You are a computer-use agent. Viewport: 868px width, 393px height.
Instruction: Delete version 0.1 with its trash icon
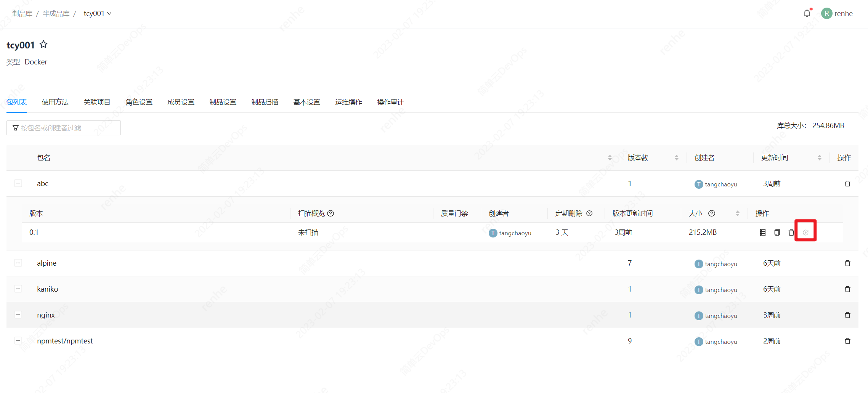[x=791, y=233]
